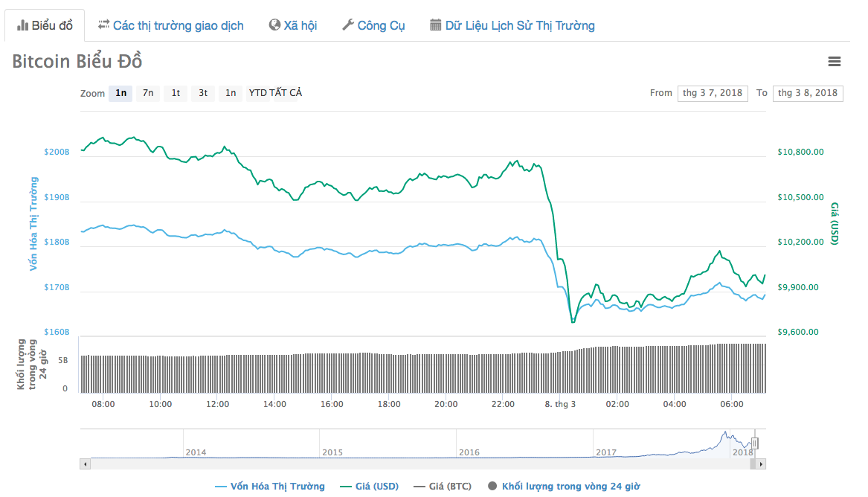Click the calendar icon beside Dữ Liệu Lịch Sử
This screenshot has height=497, width=868.
[436, 25]
